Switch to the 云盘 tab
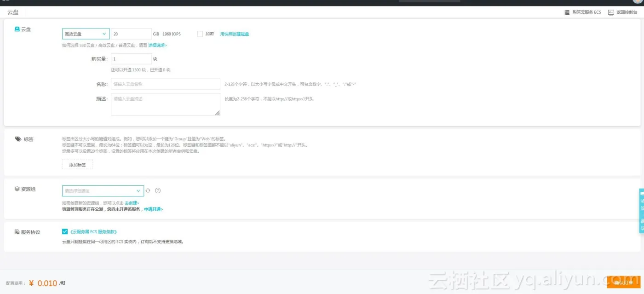Screen dimensions: 644x294 13,12
